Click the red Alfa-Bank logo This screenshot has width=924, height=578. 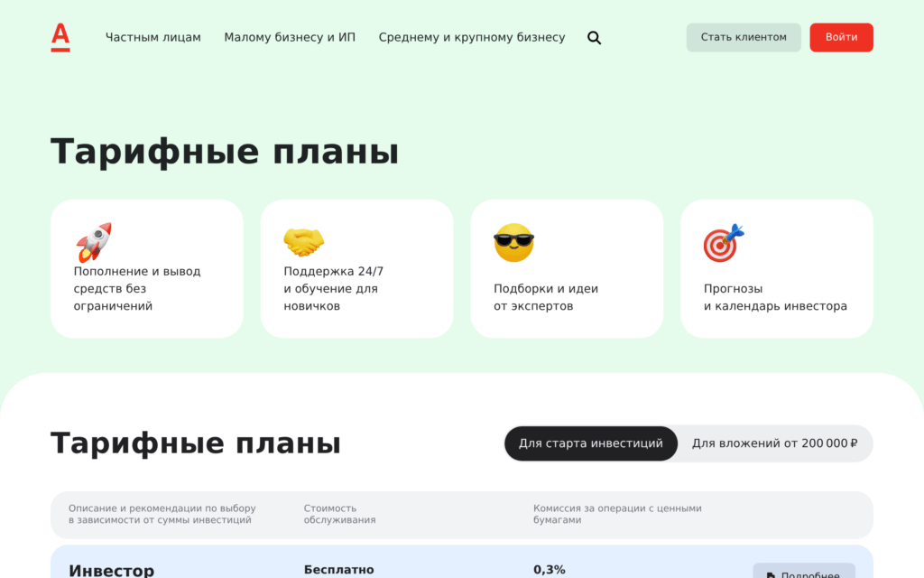[60, 37]
